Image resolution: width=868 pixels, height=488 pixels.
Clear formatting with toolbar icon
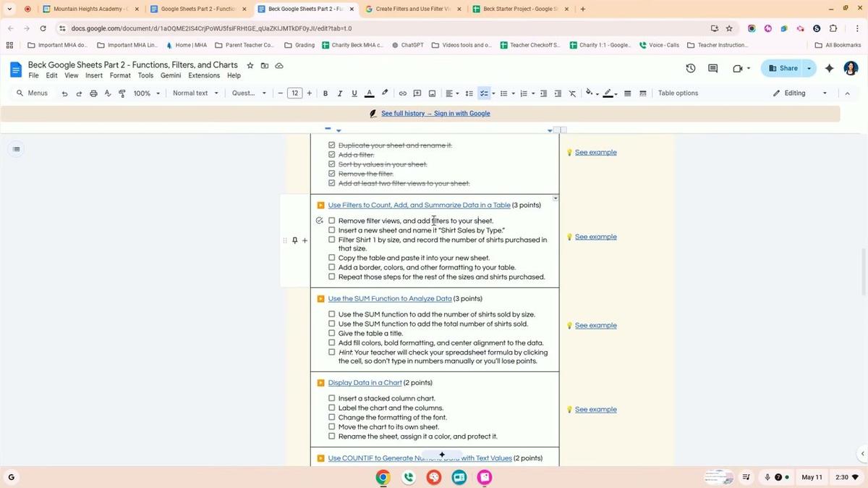point(572,93)
